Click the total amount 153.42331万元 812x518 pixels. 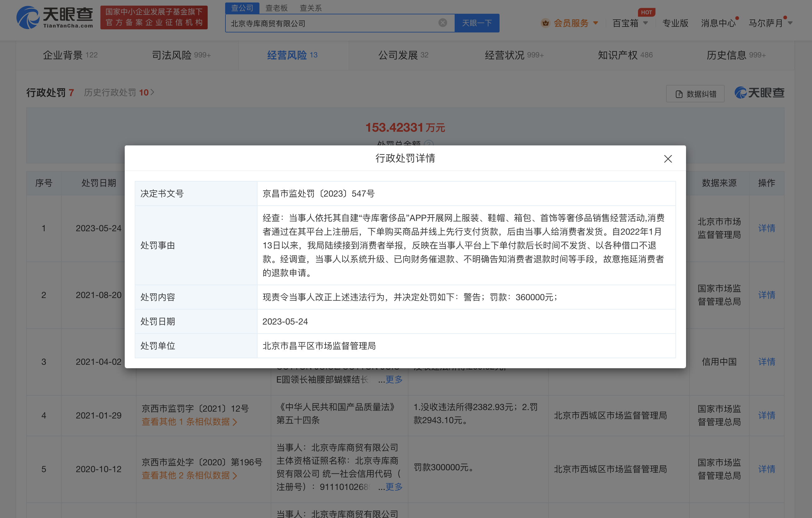pyautogui.click(x=405, y=128)
